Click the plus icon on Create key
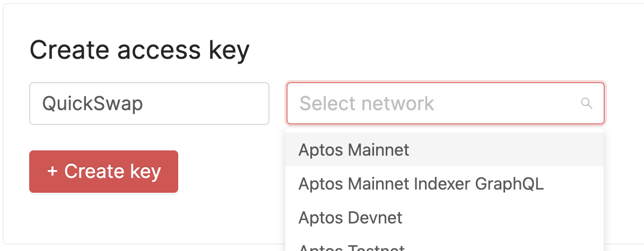The image size is (644, 251). [x=52, y=172]
